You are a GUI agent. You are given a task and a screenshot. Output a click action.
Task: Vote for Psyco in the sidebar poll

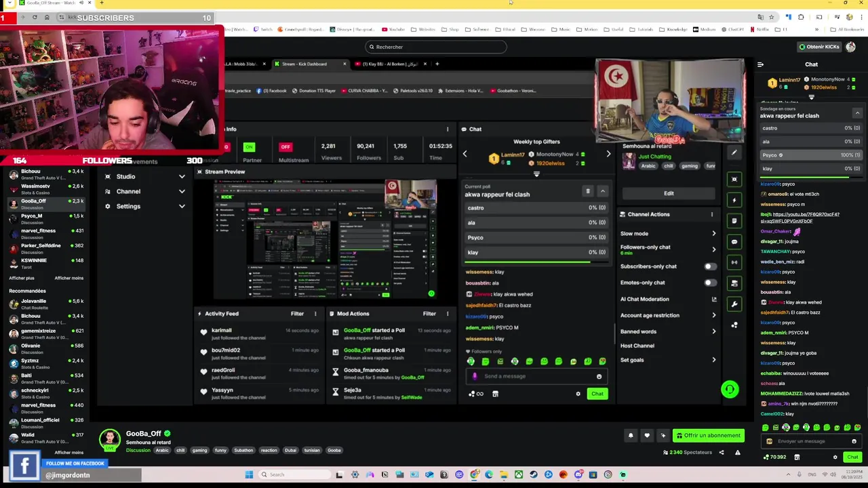pos(811,155)
